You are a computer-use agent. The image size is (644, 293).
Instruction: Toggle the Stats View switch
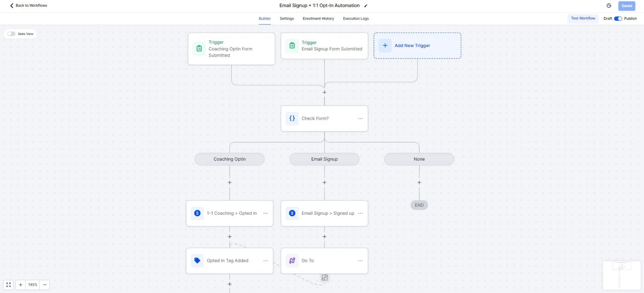[11, 34]
